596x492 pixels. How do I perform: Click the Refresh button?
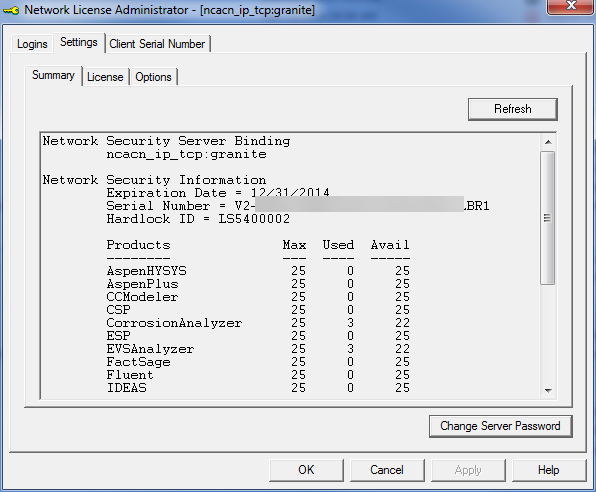click(513, 109)
